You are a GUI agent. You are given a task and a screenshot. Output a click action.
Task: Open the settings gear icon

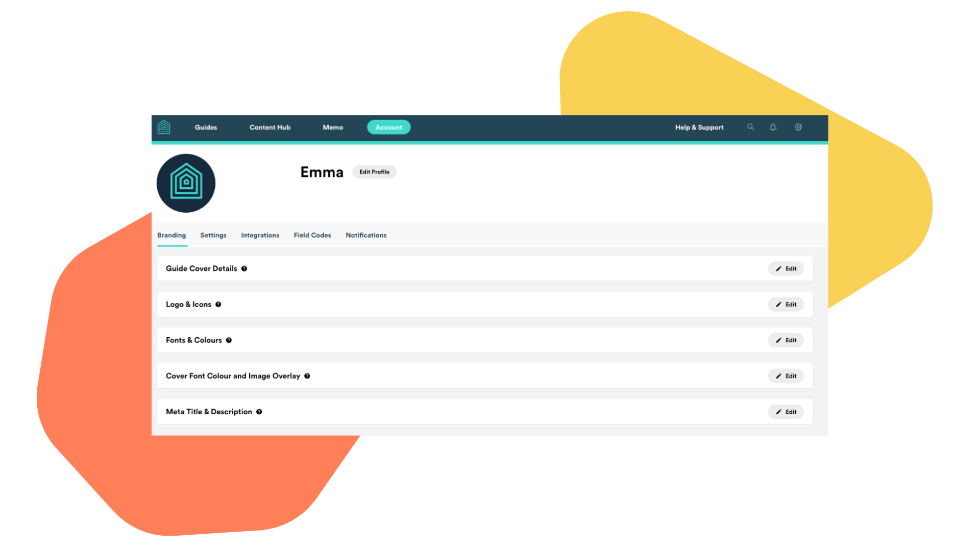[x=798, y=127]
